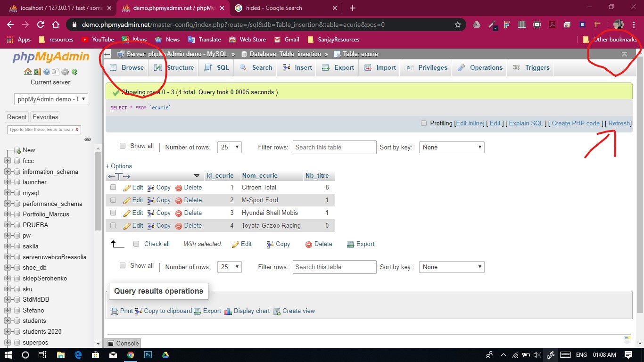Tick the lower Show all checkbox
The image size is (644, 362).
click(x=123, y=266)
